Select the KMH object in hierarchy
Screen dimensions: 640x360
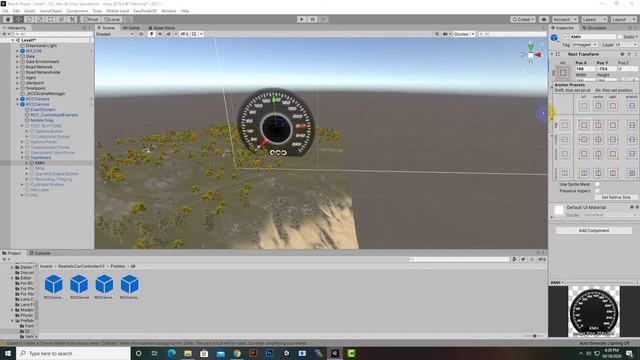[40, 163]
